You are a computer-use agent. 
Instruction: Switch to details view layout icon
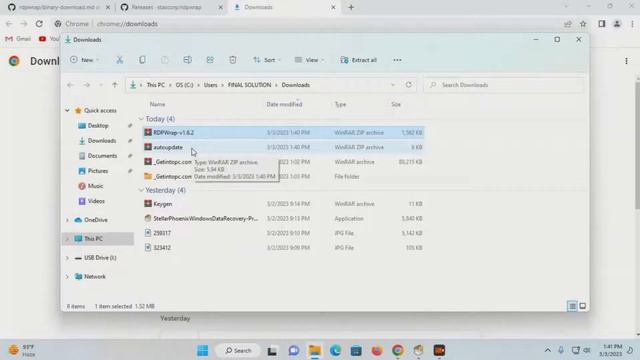572,306
